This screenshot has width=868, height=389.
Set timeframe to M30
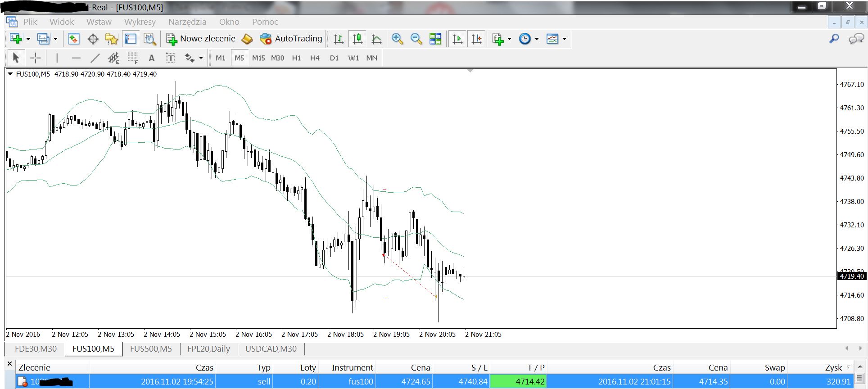(277, 58)
